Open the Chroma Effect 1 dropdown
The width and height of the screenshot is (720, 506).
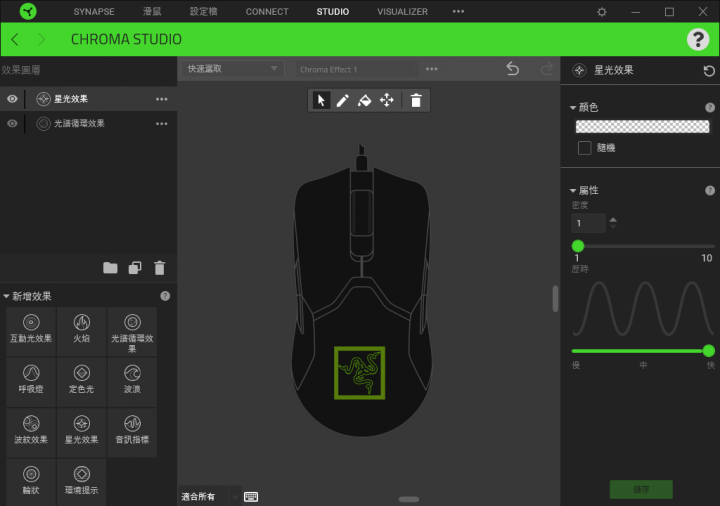point(356,69)
